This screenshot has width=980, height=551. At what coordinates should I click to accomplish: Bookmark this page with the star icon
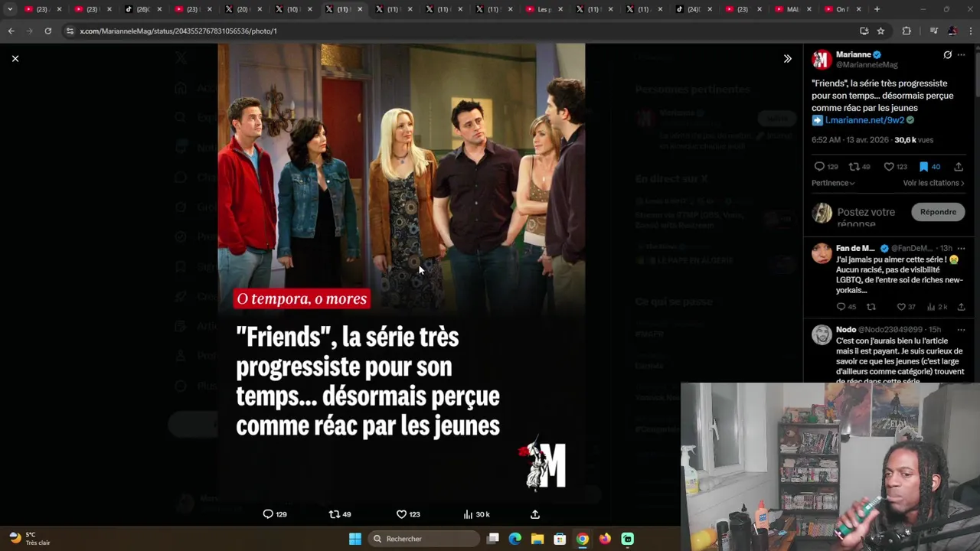point(880,31)
